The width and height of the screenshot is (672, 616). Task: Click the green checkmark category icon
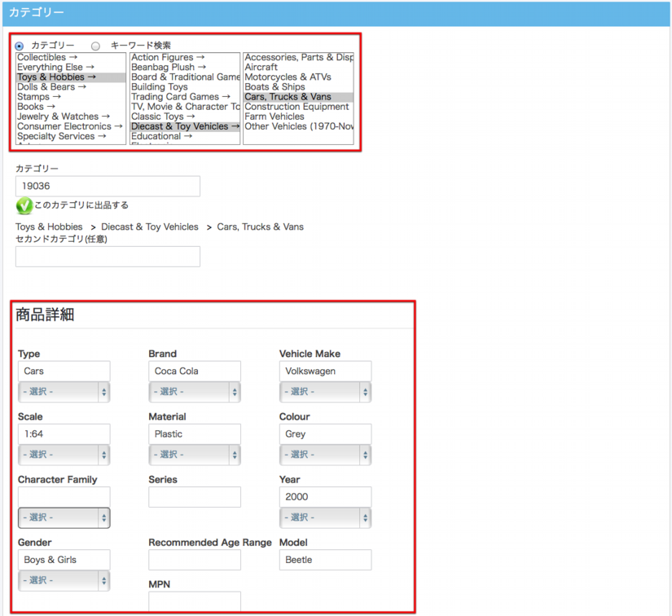pyautogui.click(x=24, y=205)
